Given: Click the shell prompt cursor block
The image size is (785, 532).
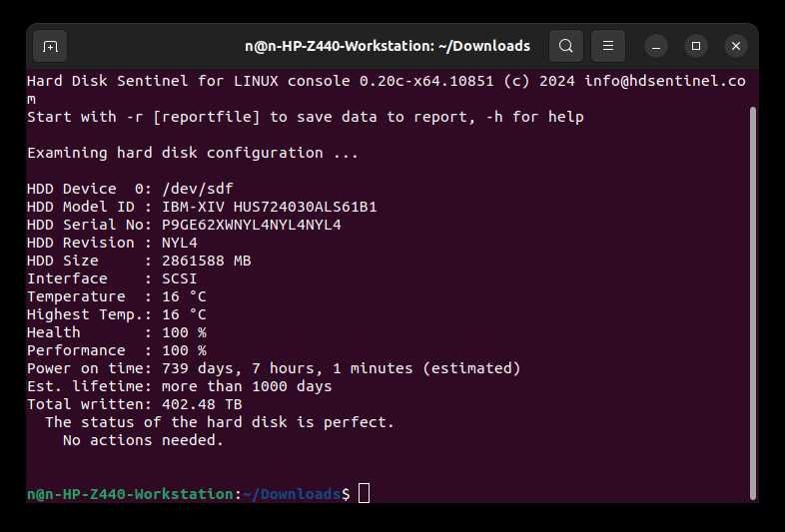Looking at the screenshot, I should [x=364, y=493].
